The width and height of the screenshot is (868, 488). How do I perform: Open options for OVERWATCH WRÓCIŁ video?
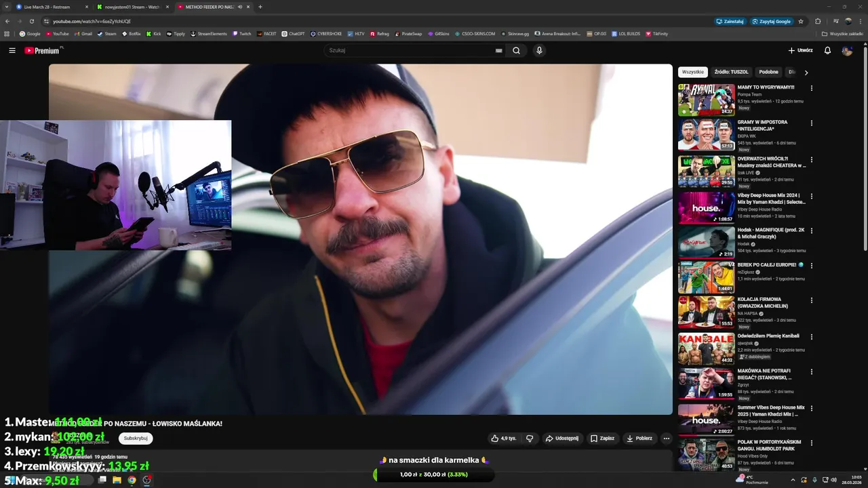pyautogui.click(x=811, y=159)
